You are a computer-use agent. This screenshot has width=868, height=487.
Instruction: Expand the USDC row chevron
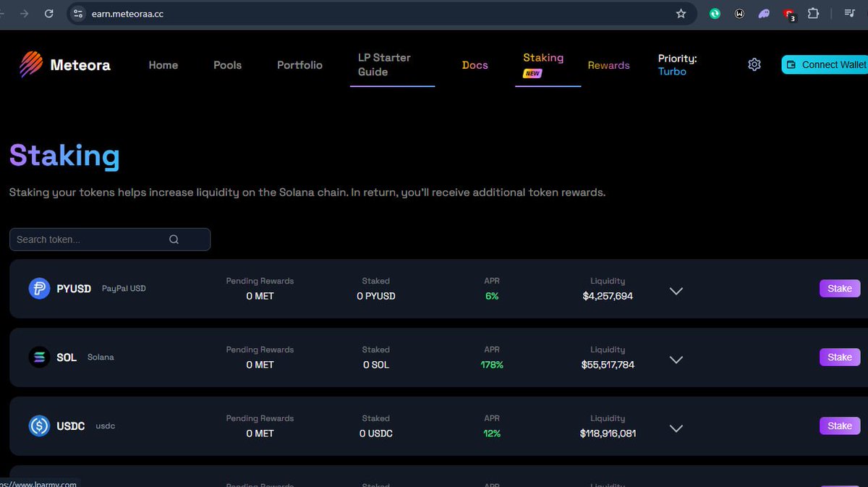pos(676,428)
